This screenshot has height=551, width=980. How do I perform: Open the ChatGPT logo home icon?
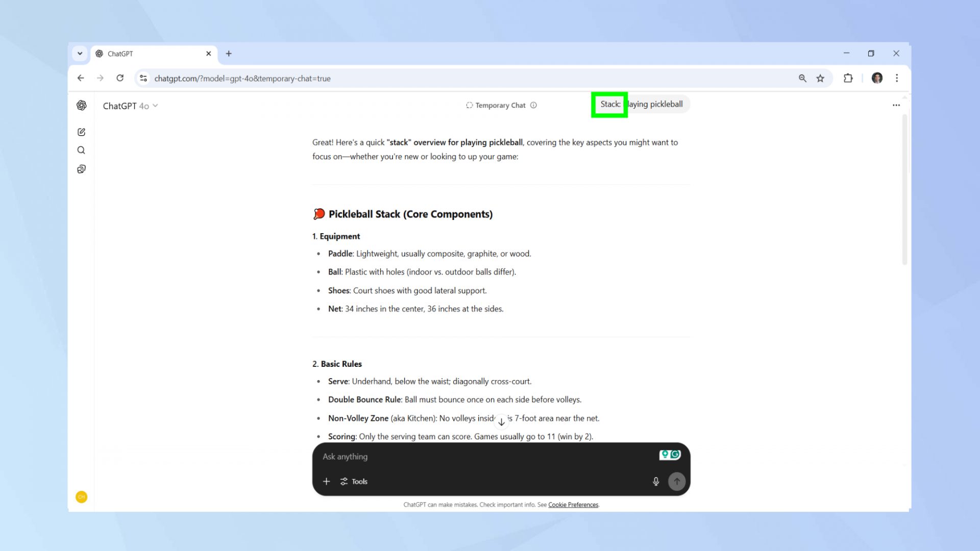pyautogui.click(x=81, y=105)
